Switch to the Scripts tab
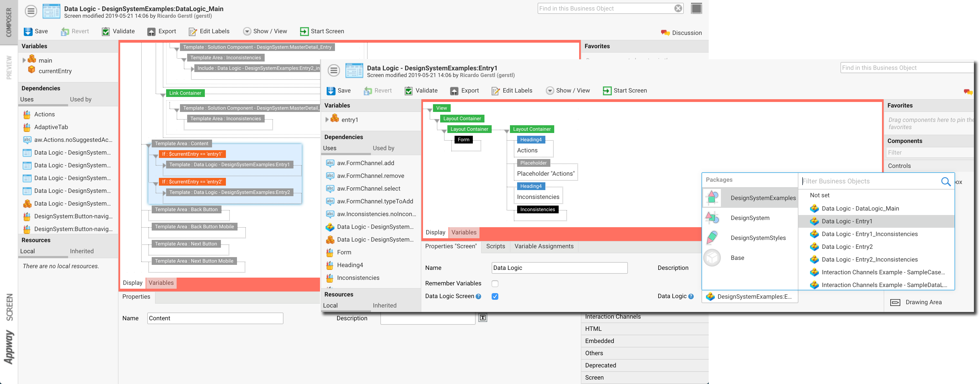This screenshot has width=980, height=384. tap(495, 246)
